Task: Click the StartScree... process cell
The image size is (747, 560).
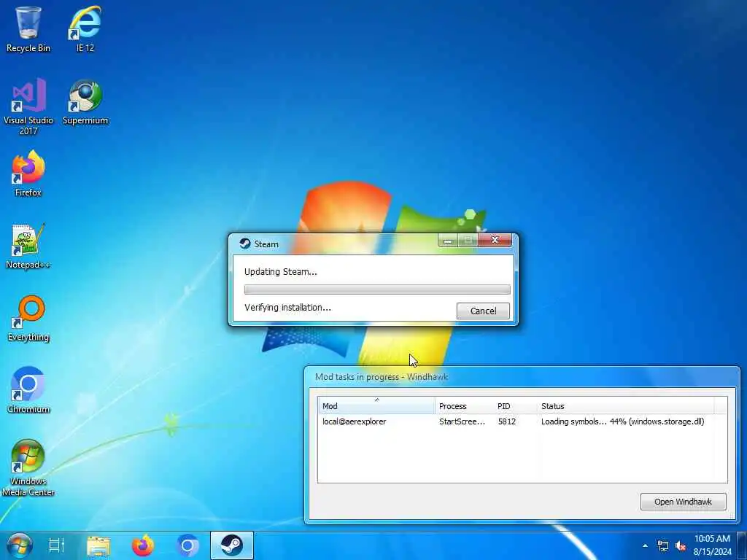Action: [x=462, y=421]
